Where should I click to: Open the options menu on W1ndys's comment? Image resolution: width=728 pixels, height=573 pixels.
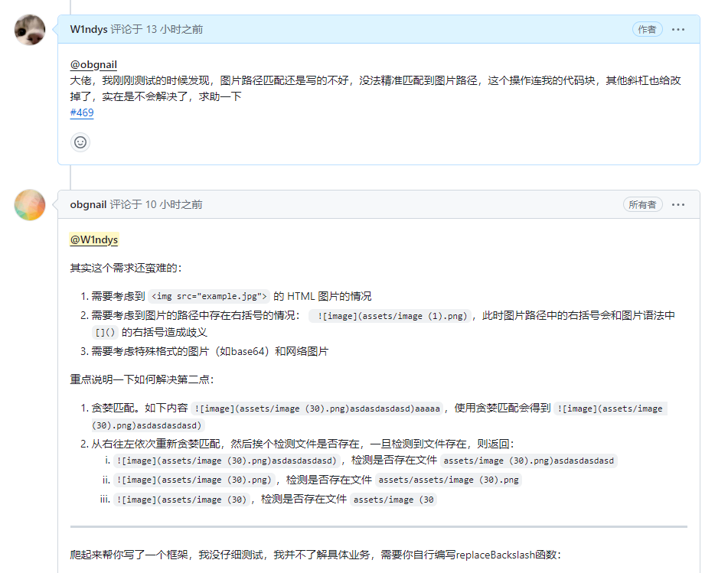[678, 30]
